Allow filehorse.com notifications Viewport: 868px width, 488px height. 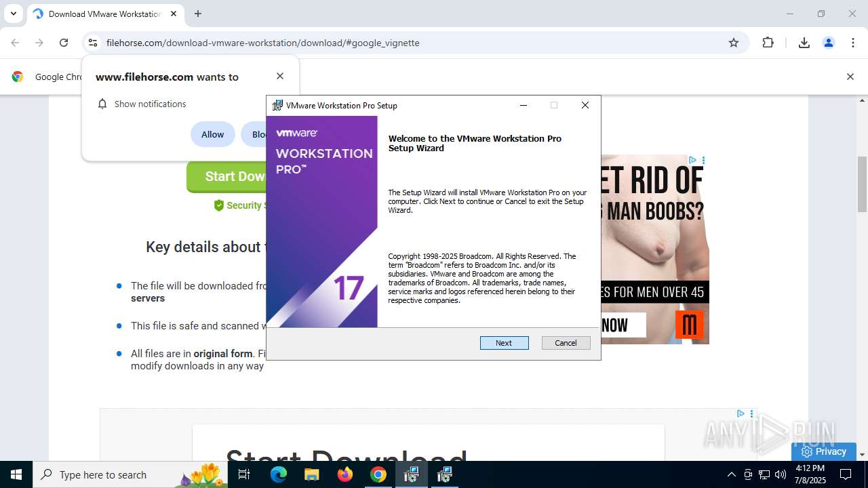tap(212, 134)
